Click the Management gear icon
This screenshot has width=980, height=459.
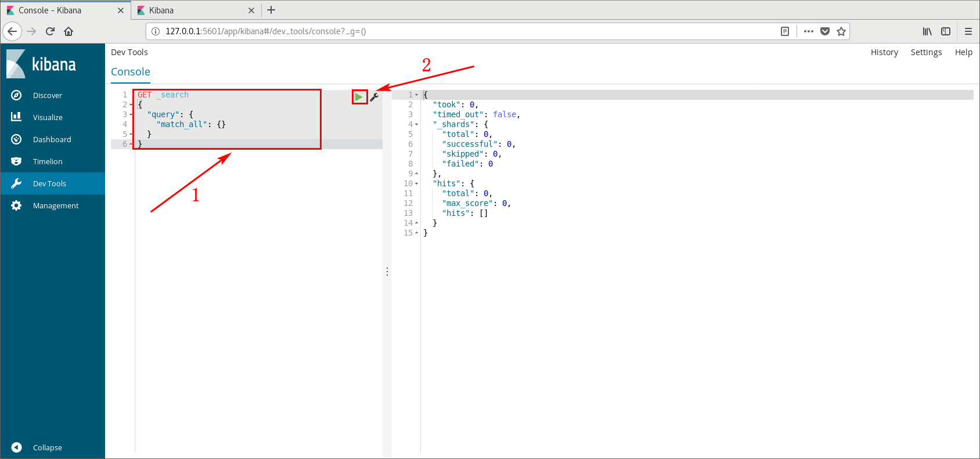tap(16, 205)
